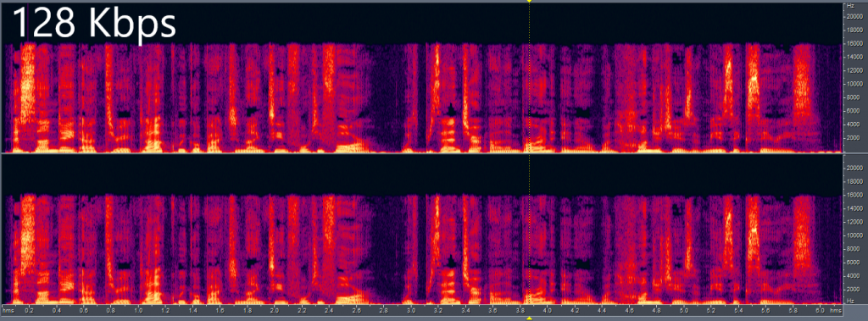Screen dimensions: 868x321
Task: Click the 16000 label on upper frequency scale
Action: 856,44
